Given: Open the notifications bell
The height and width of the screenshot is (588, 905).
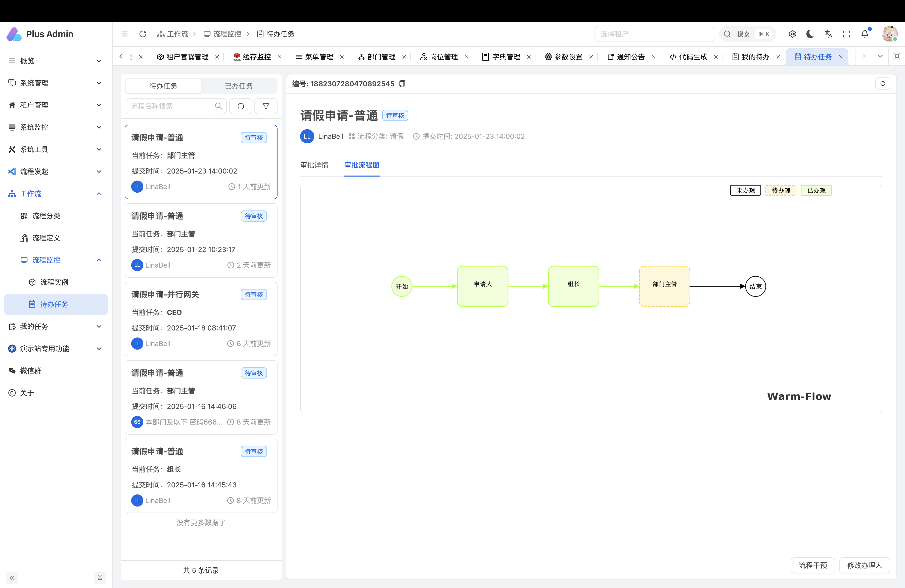Looking at the screenshot, I should (x=865, y=34).
